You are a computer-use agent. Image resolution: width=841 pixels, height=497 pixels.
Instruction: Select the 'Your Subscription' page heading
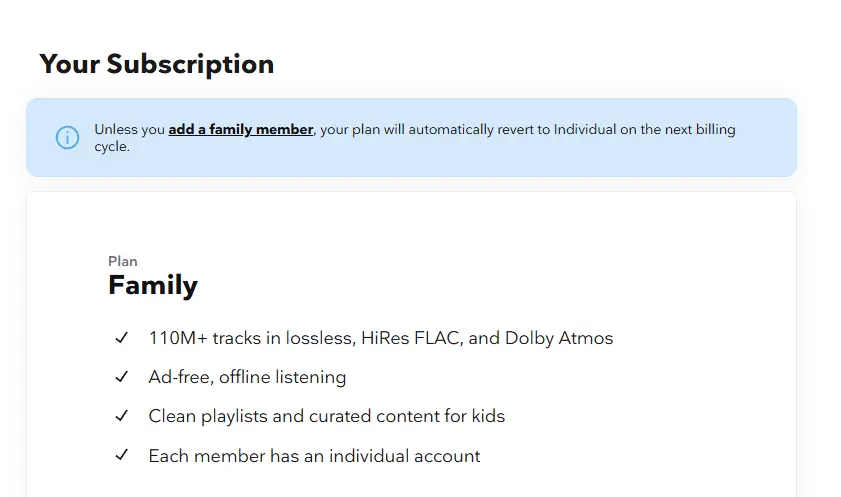[x=157, y=64]
